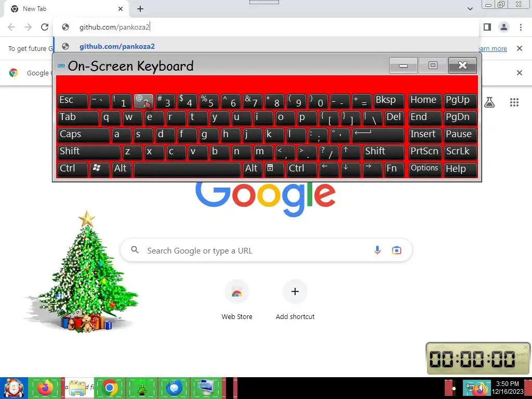
Task: Open Chrome Labs flask icon
Action: coord(489,102)
